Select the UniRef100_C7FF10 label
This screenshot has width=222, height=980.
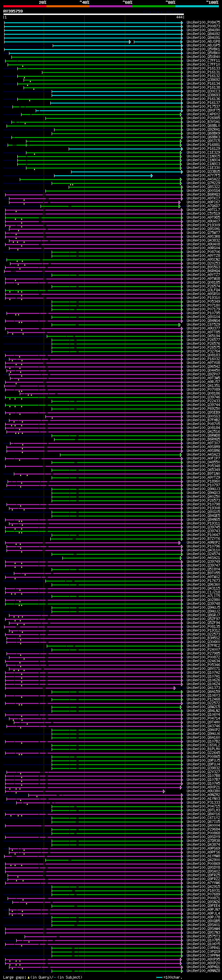(203, 64)
